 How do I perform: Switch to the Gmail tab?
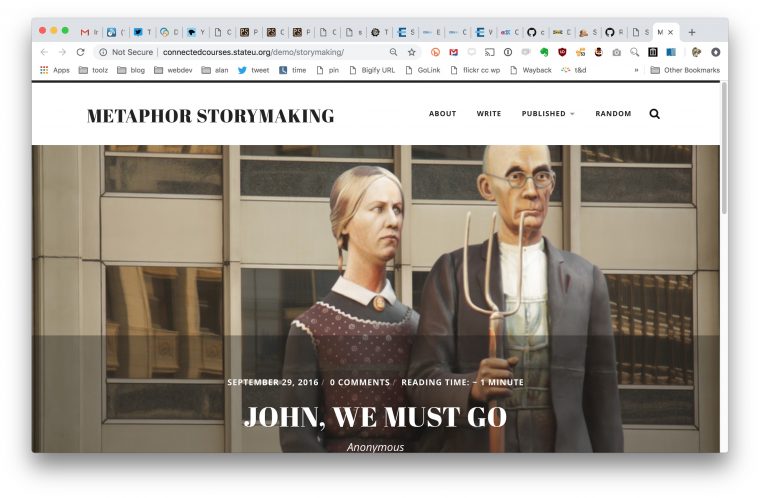(89, 32)
